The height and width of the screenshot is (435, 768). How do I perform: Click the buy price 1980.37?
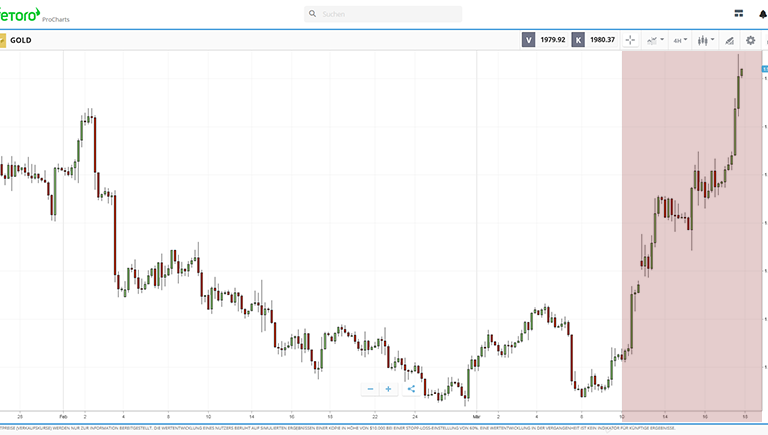click(602, 40)
